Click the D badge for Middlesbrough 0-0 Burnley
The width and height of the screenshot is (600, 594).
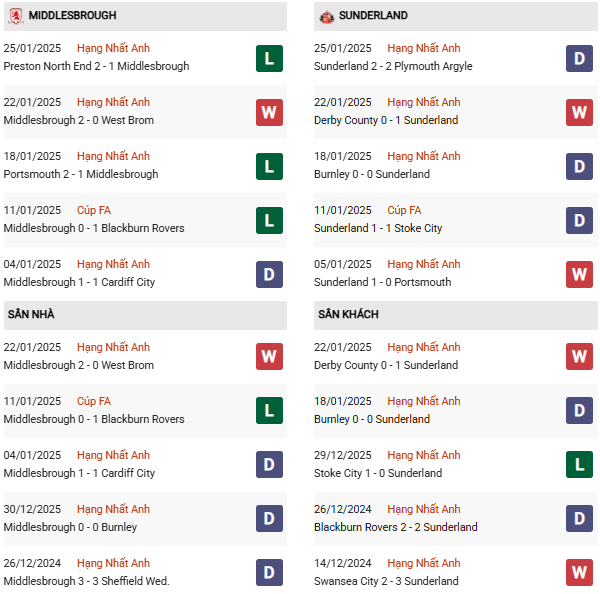click(x=269, y=519)
